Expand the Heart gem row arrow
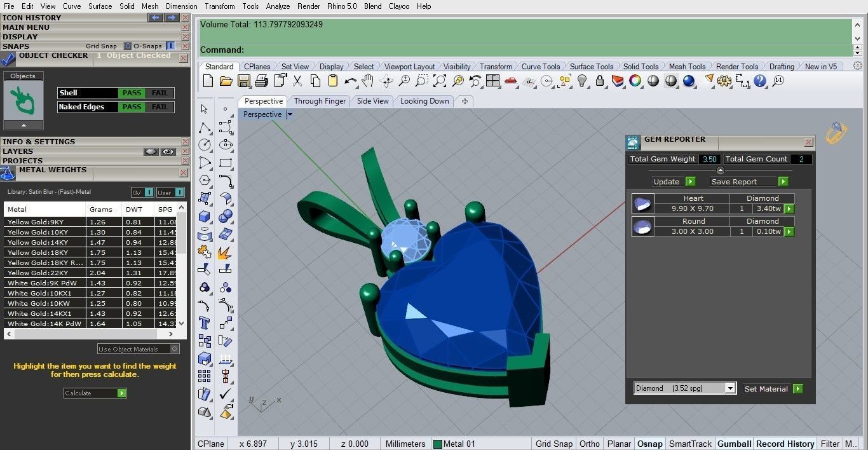The height and width of the screenshot is (450, 868). [x=789, y=208]
